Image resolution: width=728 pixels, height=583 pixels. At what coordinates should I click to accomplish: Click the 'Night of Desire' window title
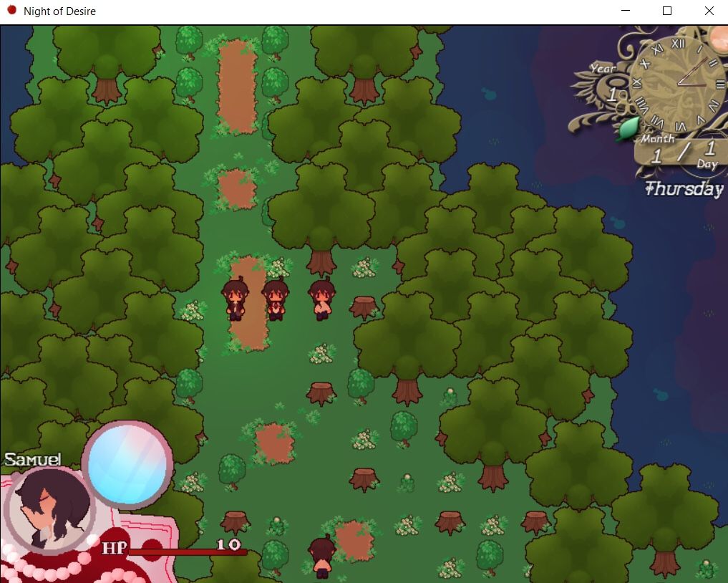coord(59,11)
